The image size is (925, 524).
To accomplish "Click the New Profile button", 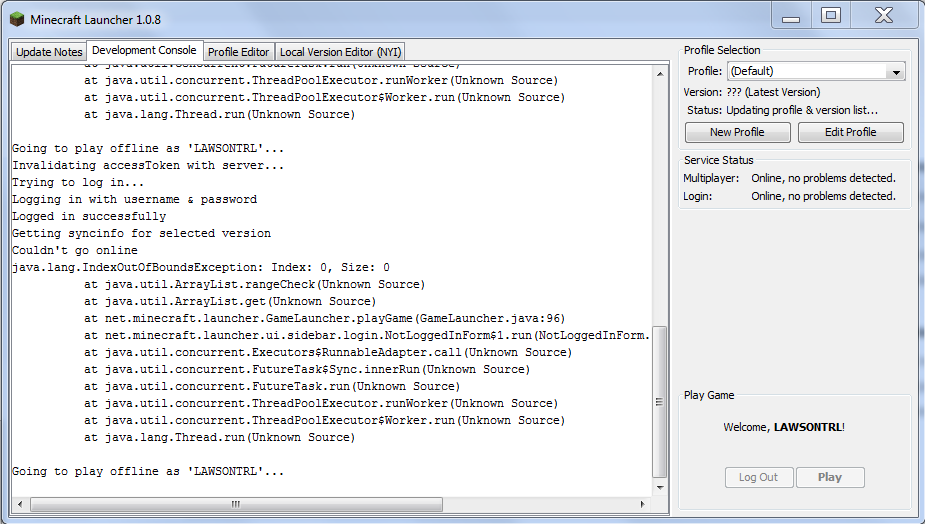I will (737, 132).
